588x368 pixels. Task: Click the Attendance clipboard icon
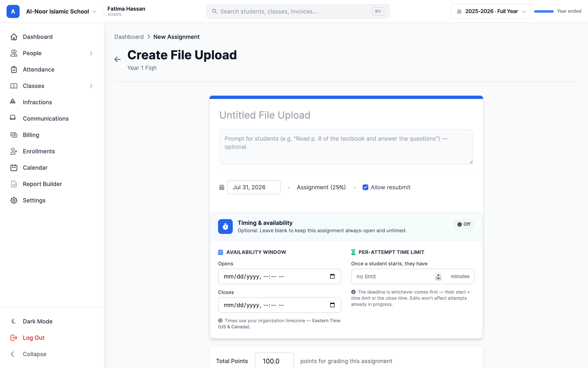[14, 69]
